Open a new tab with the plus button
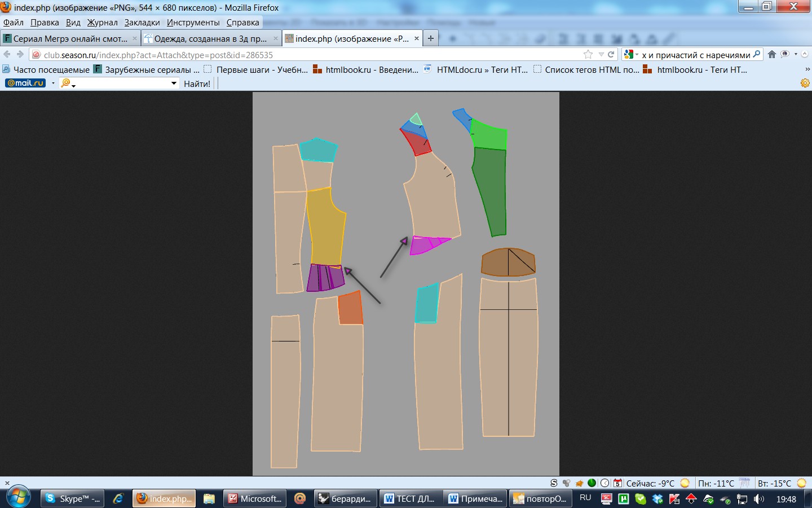The image size is (812, 508). (x=431, y=38)
